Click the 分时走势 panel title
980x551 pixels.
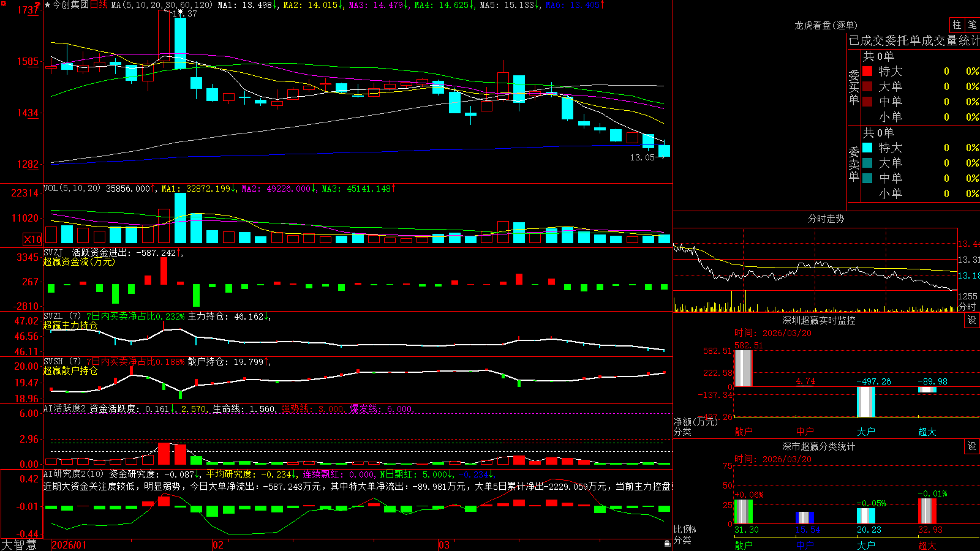[826, 219]
